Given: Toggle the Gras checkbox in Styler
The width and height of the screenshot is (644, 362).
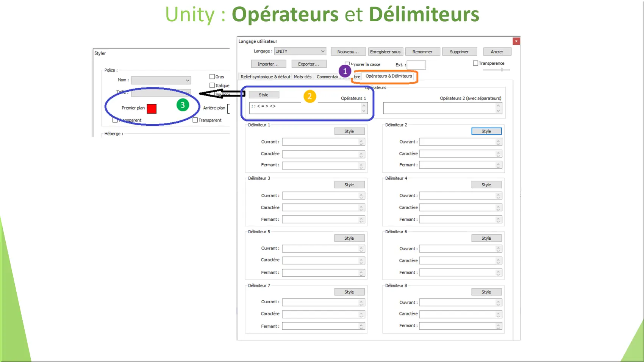Looking at the screenshot, I should [212, 76].
